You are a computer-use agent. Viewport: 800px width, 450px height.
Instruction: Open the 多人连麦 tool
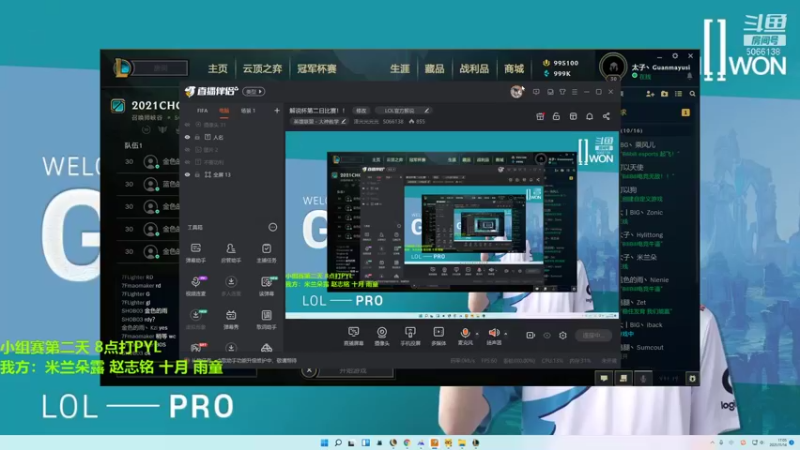(x=231, y=287)
